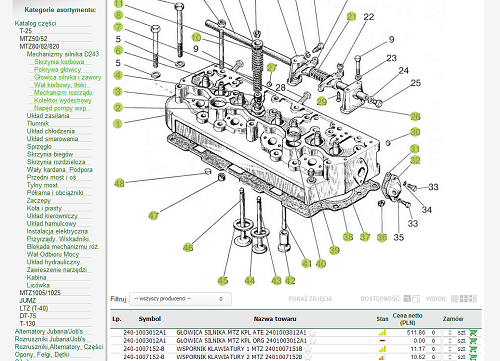Add GŁOWICA SILNIKA ATE to cart

tap(473, 332)
